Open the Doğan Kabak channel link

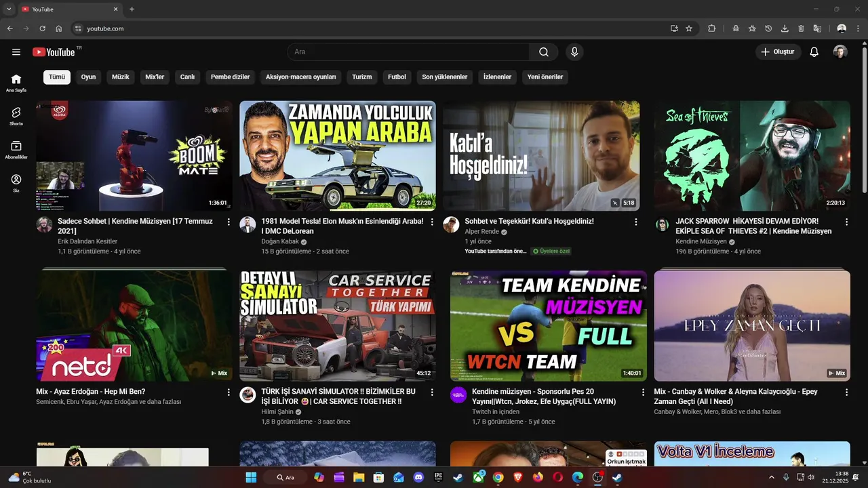tap(280, 242)
